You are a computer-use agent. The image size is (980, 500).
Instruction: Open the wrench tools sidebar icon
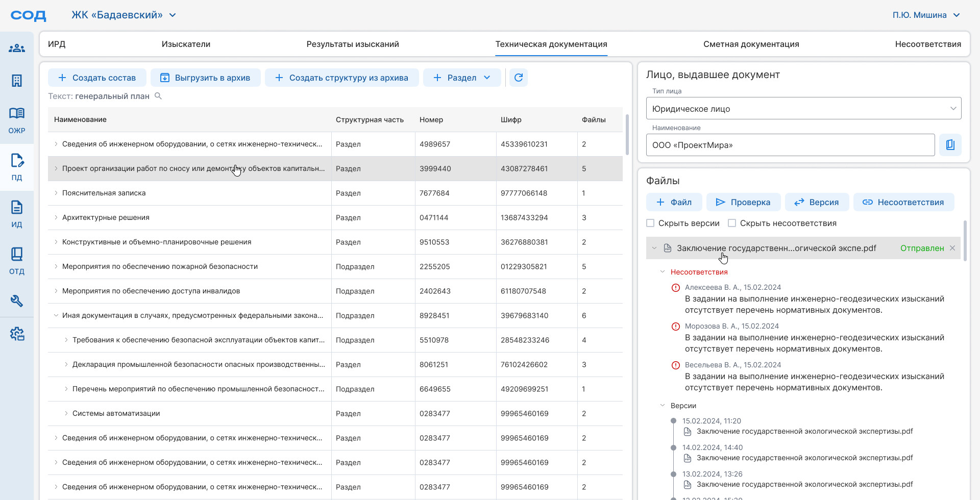click(x=17, y=301)
